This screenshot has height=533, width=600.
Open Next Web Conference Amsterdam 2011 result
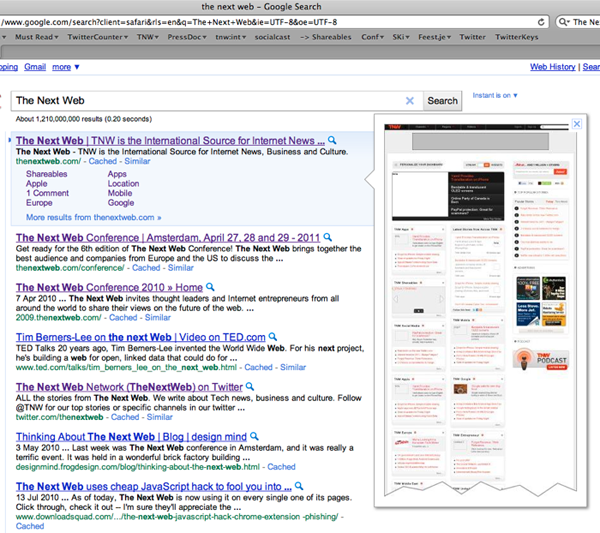(168, 238)
